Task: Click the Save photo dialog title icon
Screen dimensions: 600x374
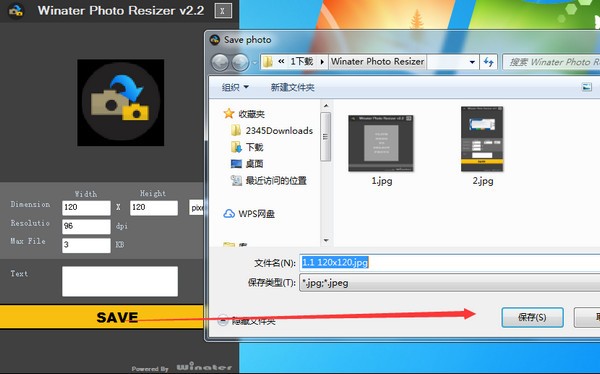Action: click(x=215, y=40)
